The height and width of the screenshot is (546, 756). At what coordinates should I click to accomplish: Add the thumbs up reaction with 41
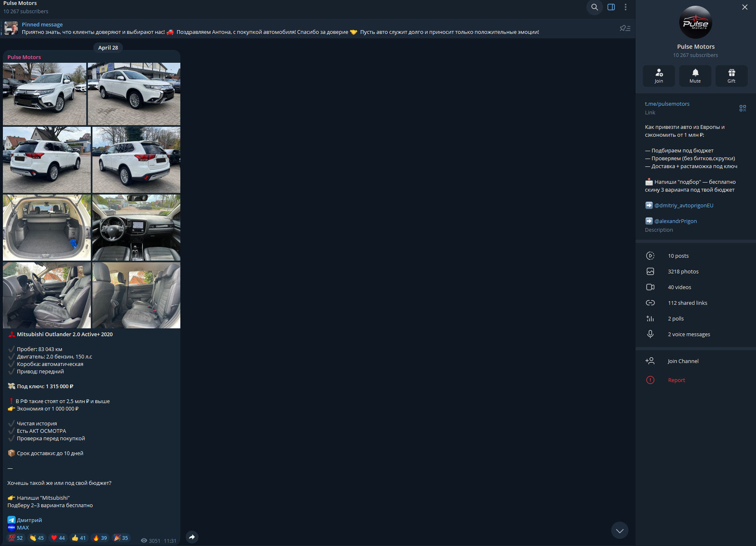(x=79, y=538)
